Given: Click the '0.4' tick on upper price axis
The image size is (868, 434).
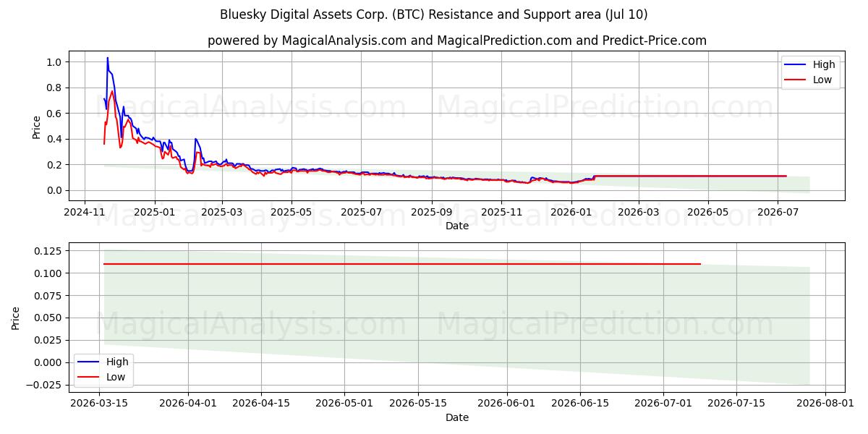Looking at the screenshot, I should (55, 139).
